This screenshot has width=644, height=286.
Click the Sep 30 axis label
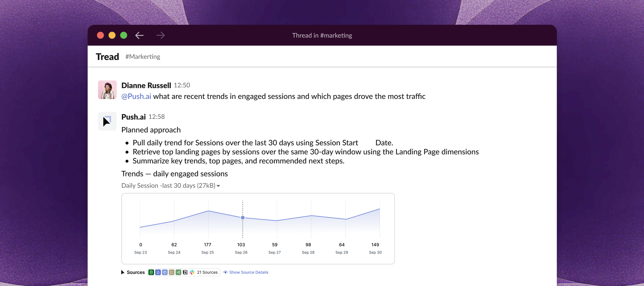(x=375, y=252)
